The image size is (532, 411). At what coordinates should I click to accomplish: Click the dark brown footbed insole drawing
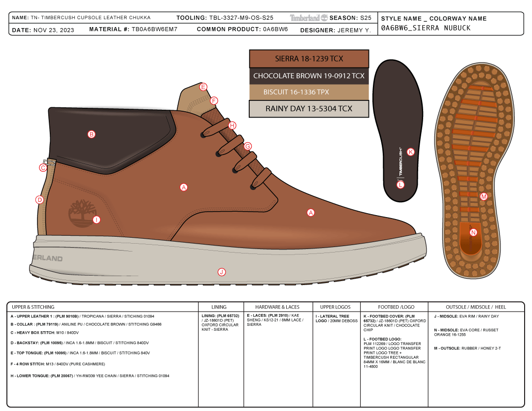coord(398,130)
